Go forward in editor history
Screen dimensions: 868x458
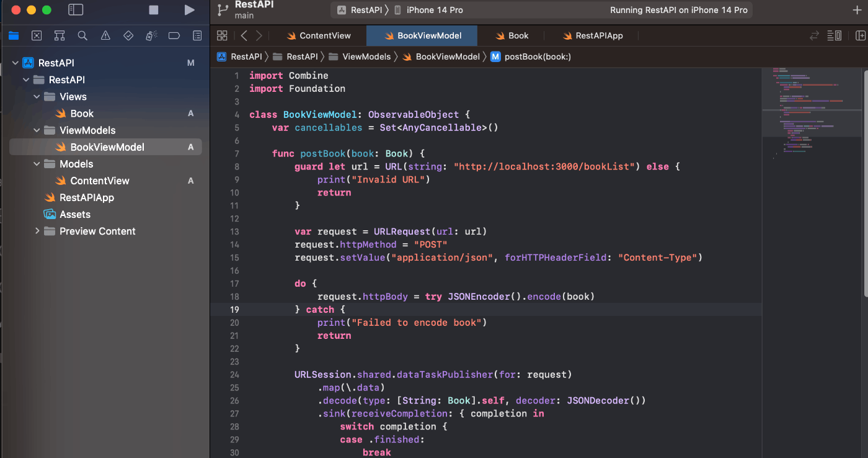pyautogui.click(x=259, y=35)
